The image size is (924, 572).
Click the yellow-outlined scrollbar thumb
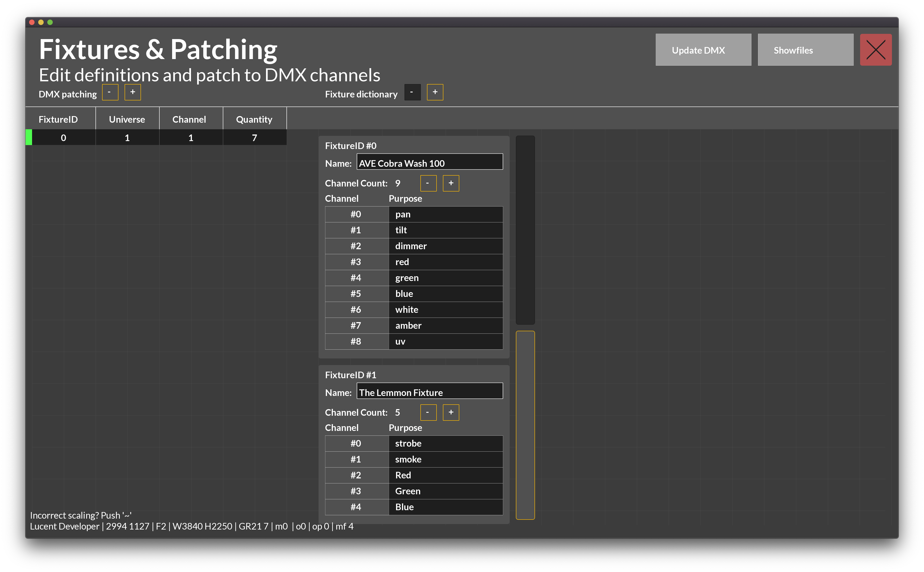(525, 425)
